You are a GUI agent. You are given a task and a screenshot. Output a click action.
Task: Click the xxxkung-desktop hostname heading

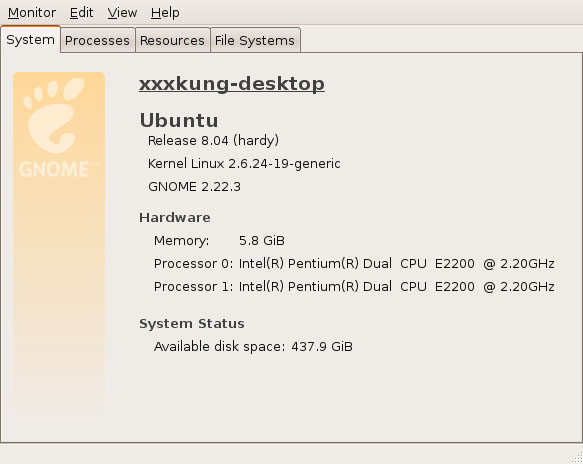pyautogui.click(x=232, y=84)
